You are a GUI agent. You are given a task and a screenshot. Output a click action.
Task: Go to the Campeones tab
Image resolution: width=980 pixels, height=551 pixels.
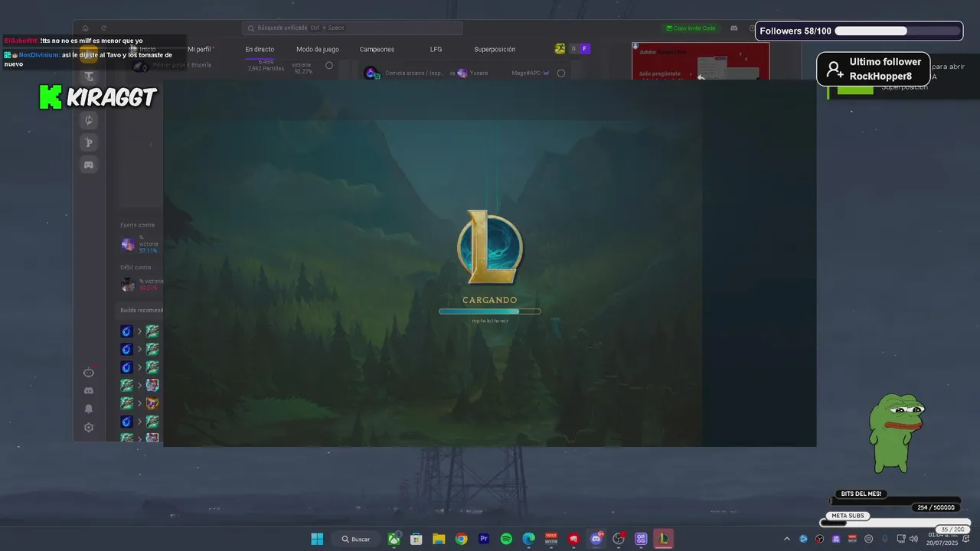377,49
